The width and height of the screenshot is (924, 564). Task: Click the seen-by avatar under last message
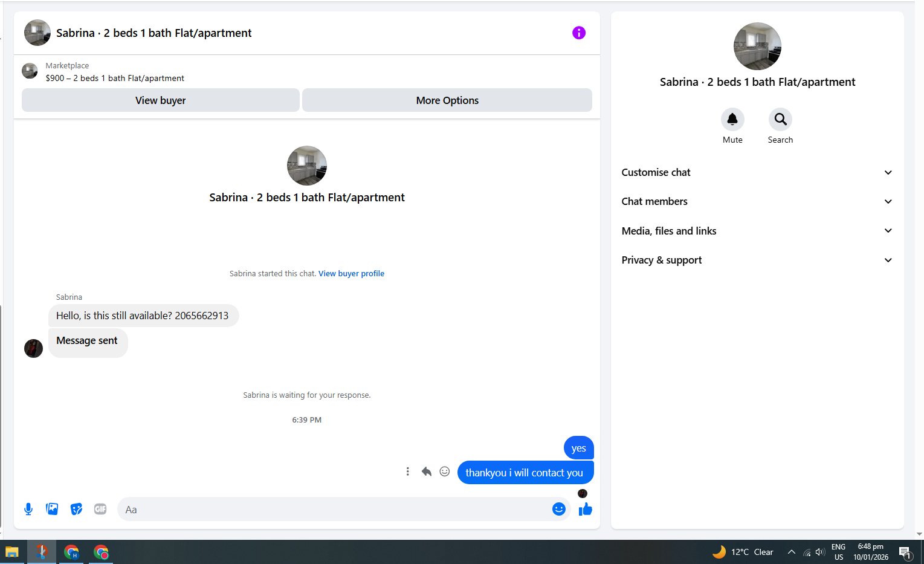583,493
